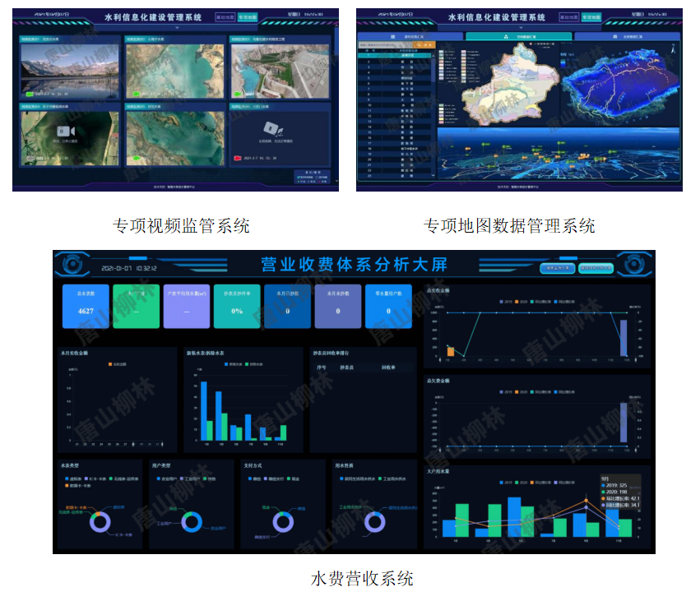Click 基础地图 button in video monitoring system
This screenshot has height=601, width=700.
tap(224, 16)
